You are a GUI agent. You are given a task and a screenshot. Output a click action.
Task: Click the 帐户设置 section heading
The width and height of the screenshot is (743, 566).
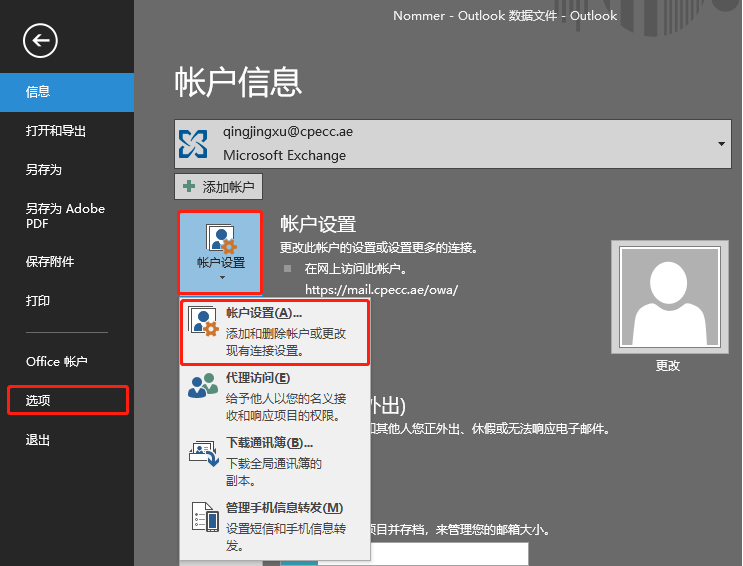point(318,224)
